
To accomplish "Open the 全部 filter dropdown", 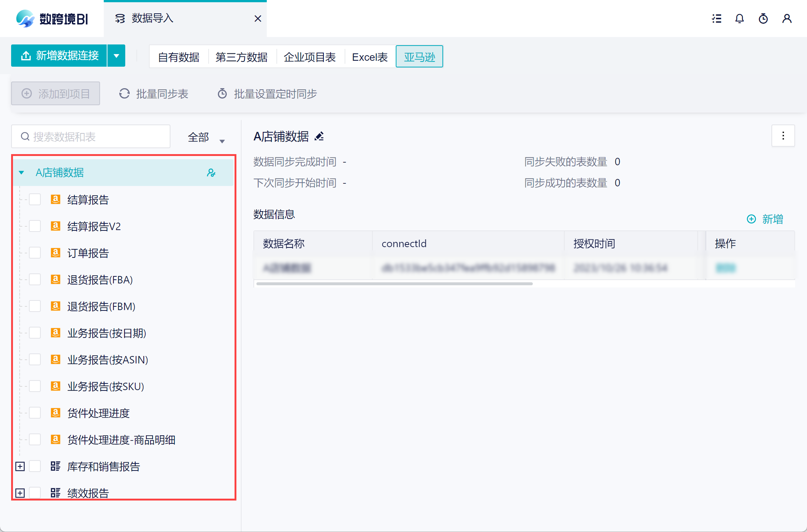I will (206, 138).
